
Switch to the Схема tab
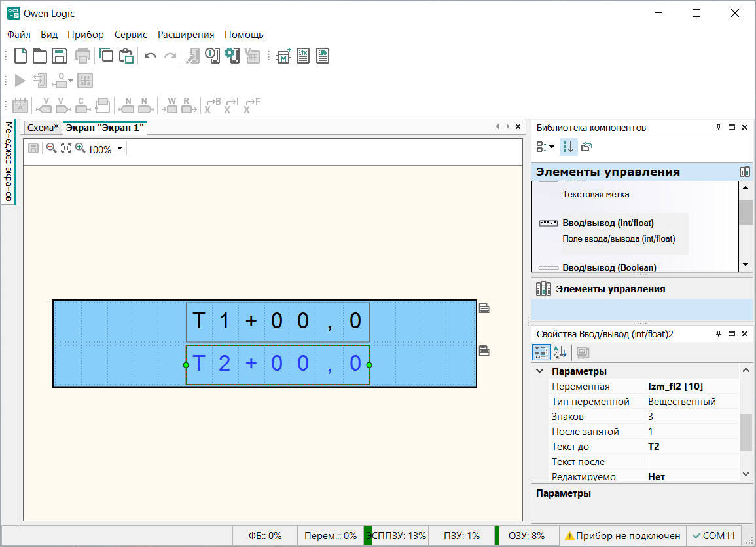(x=43, y=128)
